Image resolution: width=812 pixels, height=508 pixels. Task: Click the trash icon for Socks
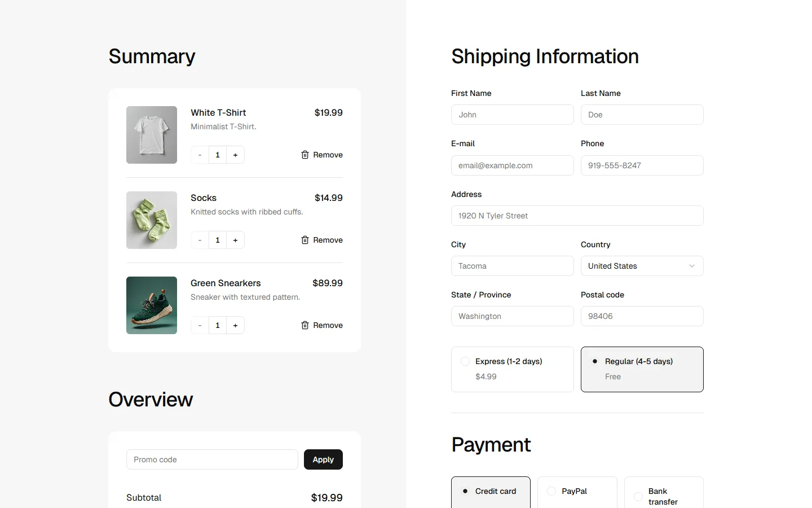pyautogui.click(x=305, y=240)
